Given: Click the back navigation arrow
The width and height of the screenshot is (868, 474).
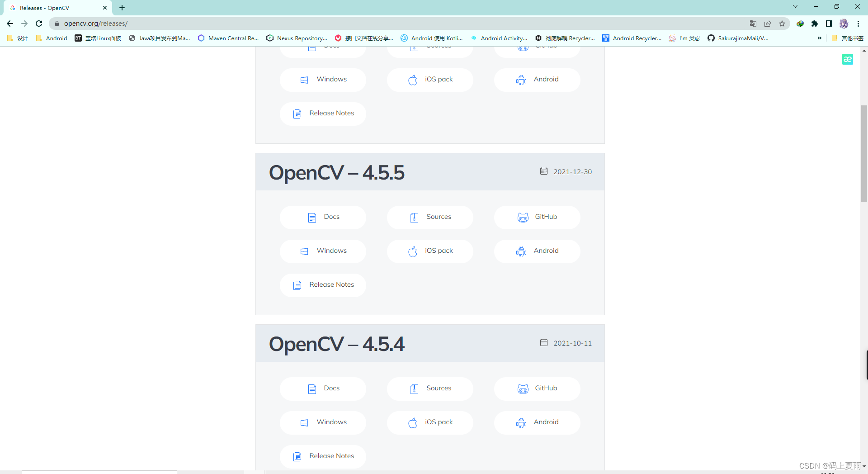Looking at the screenshot, I should coord(9,23).
